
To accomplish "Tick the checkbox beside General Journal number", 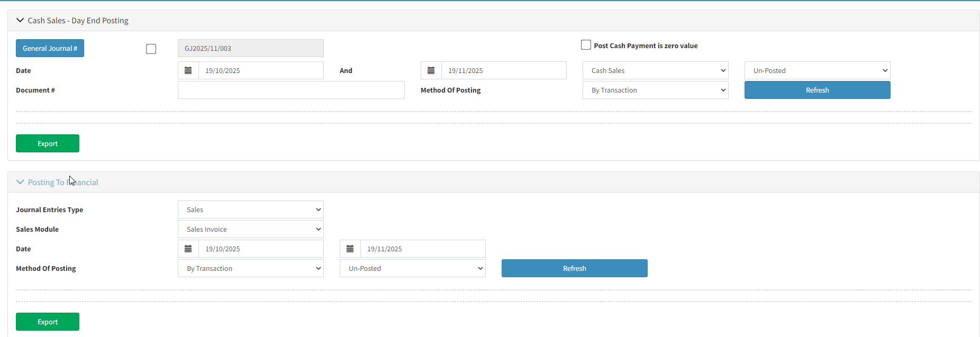I will coord(151,49).
